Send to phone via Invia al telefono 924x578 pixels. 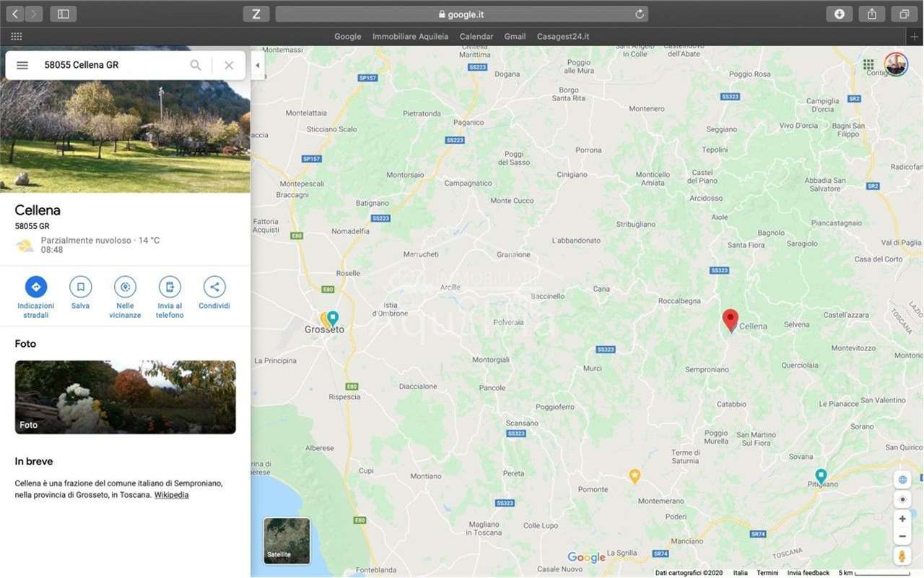pos(170,287)
